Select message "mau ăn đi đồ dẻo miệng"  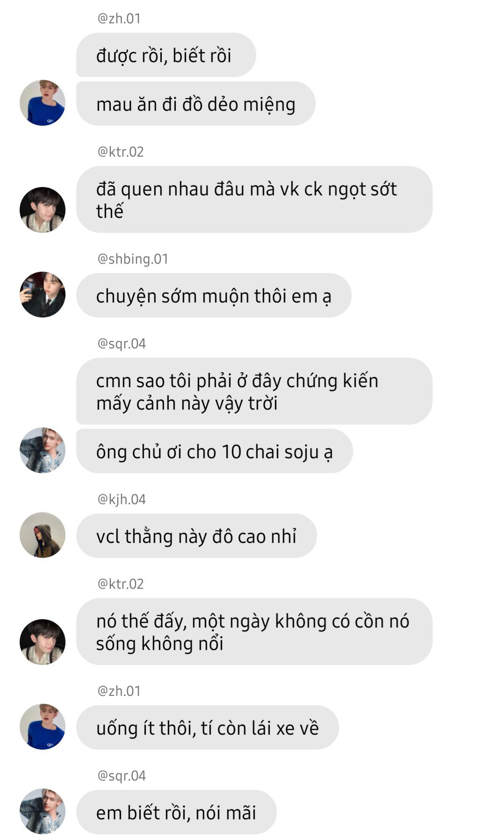tap(196, 104)
